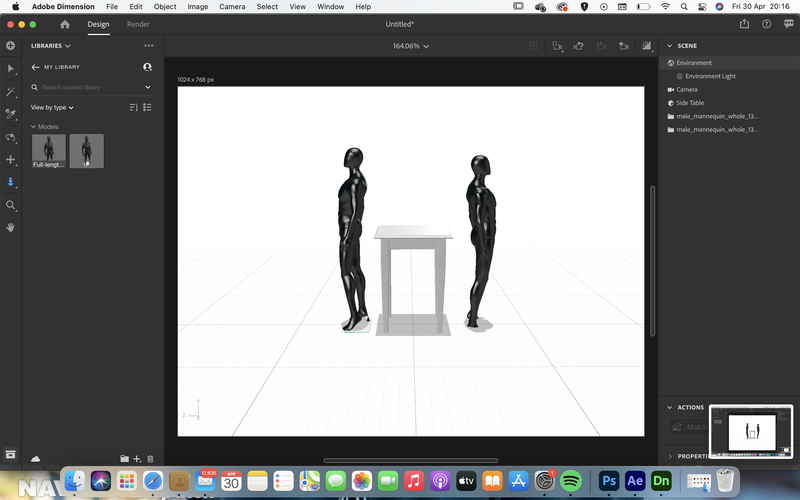The image size is (800, 500).
Task: Select the Magic Wand tool
Action: point(10,92)
